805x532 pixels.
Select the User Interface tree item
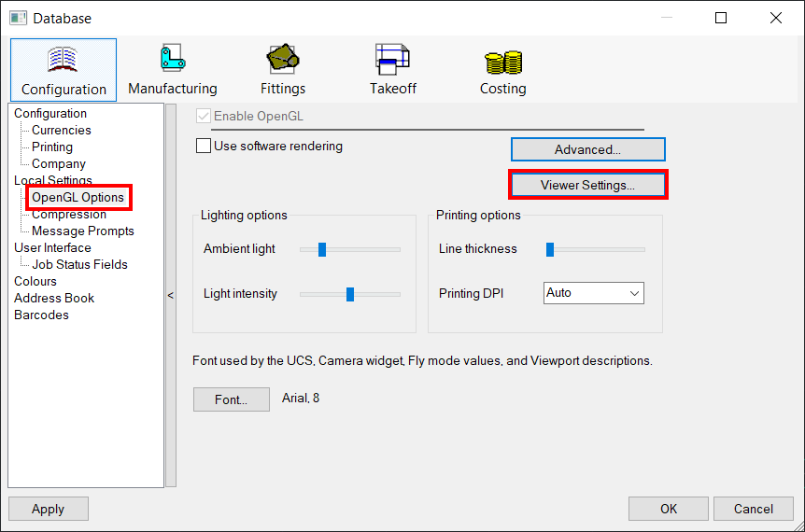[x=52, y=247]
